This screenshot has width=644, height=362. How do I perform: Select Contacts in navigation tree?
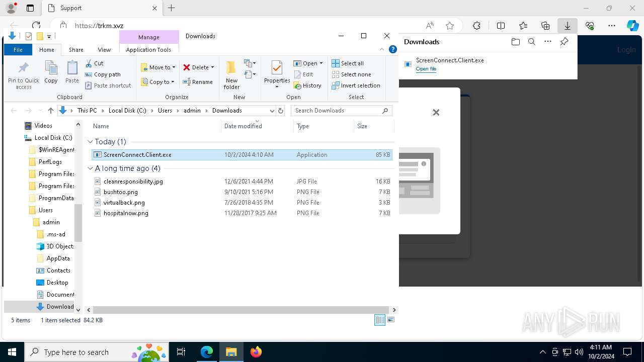58,270
